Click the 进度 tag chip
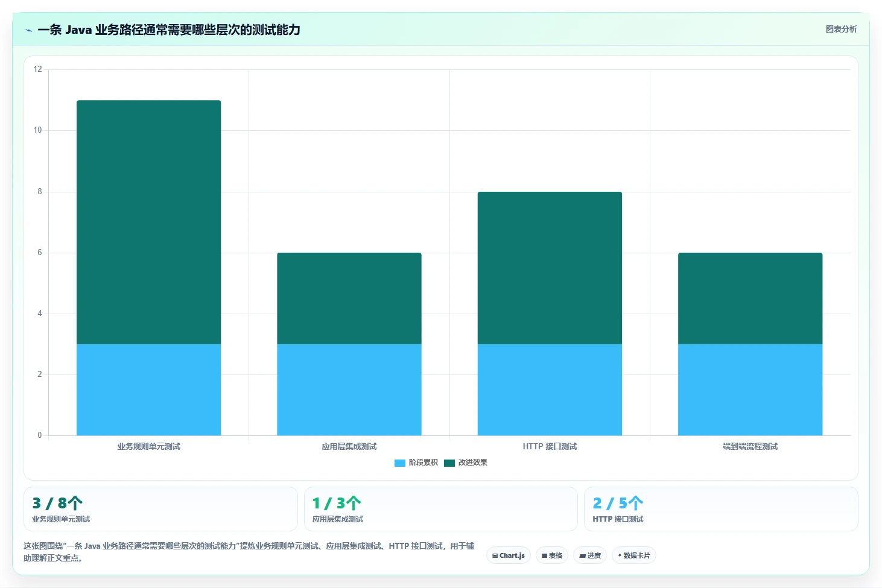The image size is (882, 588). (x=590, y=555)
